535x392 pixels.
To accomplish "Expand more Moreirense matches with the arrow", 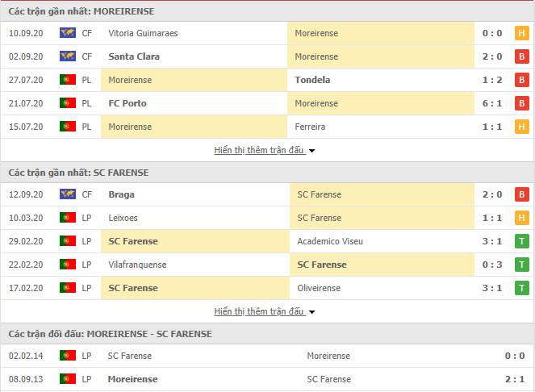I will tap(312, 151).
